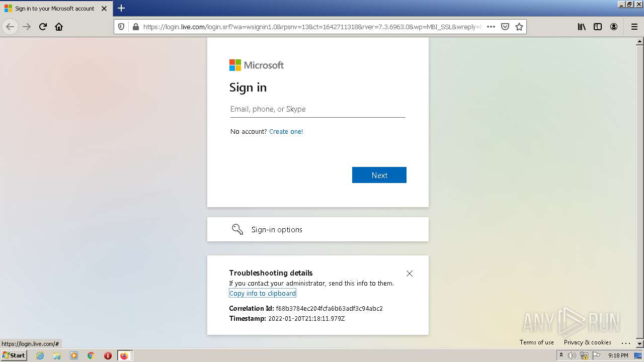Click the forward navigation arrow
Viewport: 644px width, 362px height.
[x=27, y=27]
